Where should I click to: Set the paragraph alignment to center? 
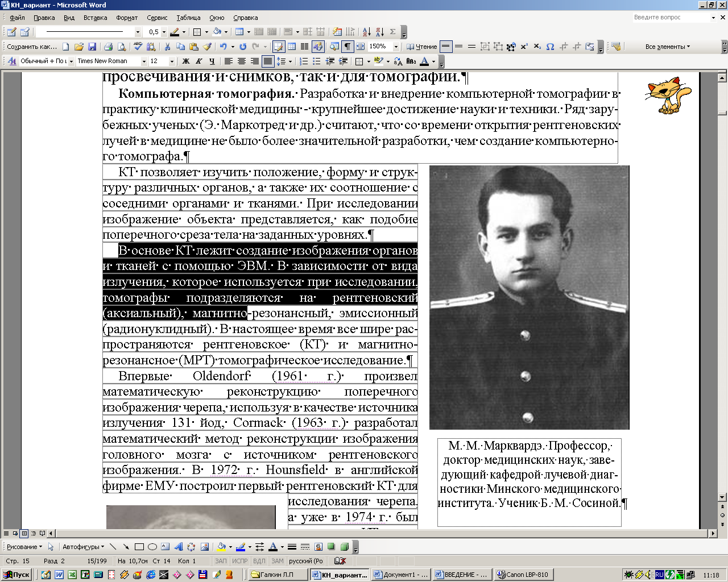point(241,61)
